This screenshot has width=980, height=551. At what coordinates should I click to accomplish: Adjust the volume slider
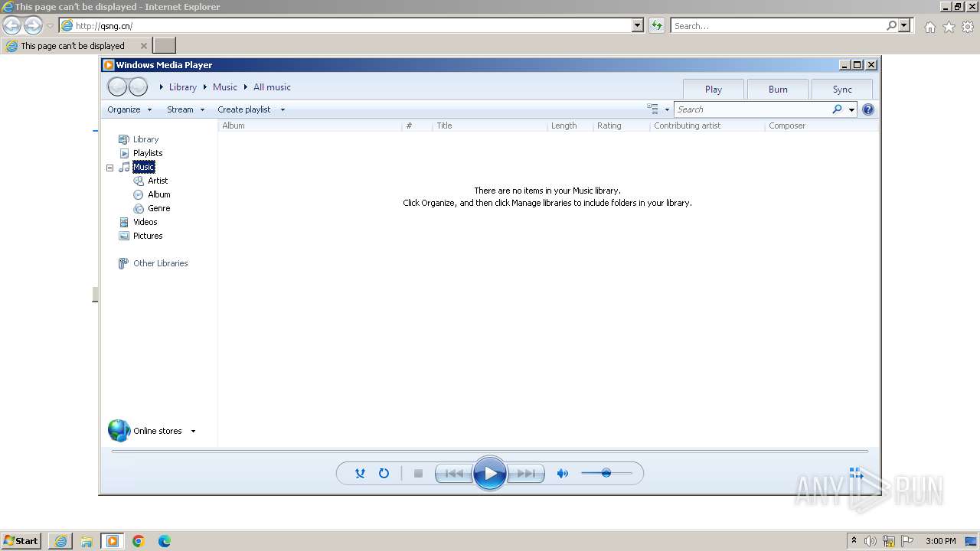click(x=606, y=474)
